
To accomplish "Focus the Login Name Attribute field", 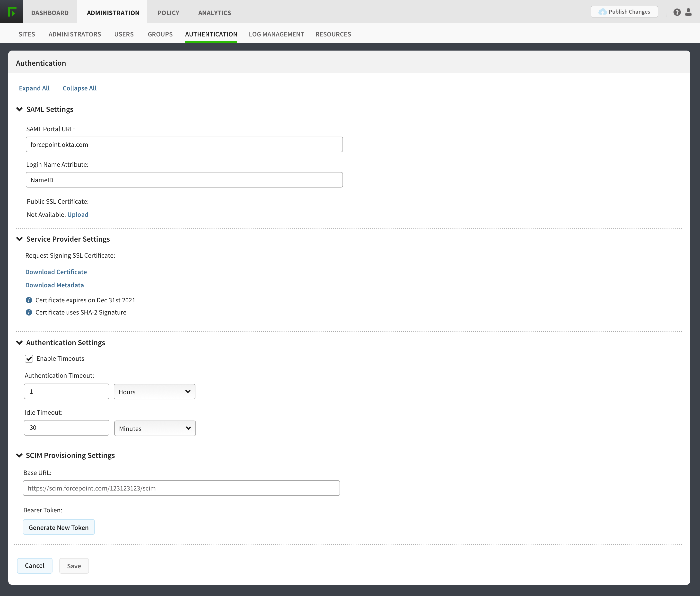I will tap(184, 180).
